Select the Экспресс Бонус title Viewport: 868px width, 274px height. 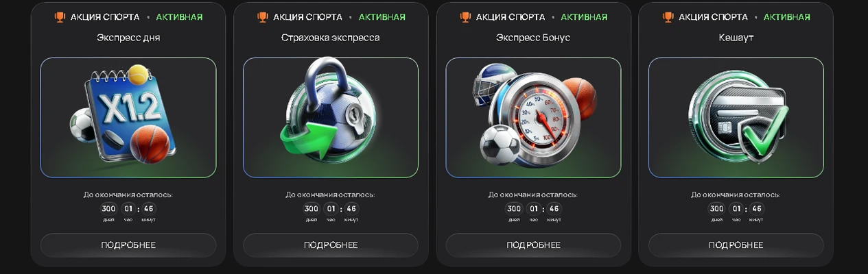coord(533,38)
